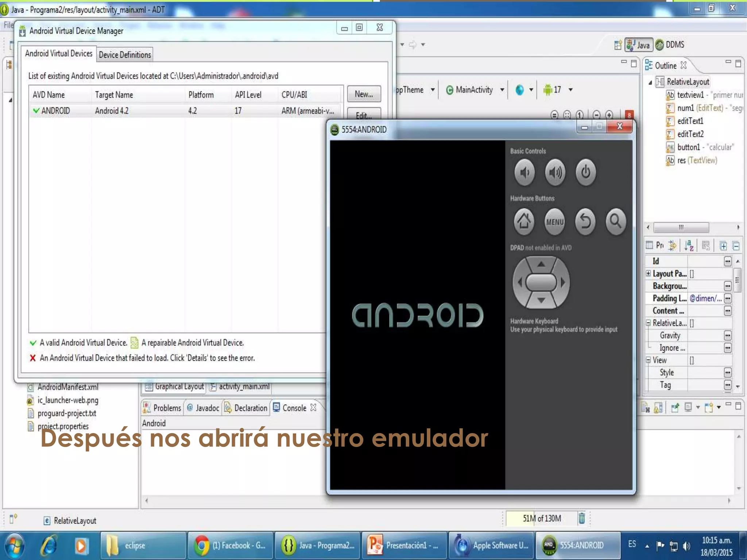Click Padding Left @dimen value field
The width and height of the screenshot is (747, 560).
tap(705, 298)
